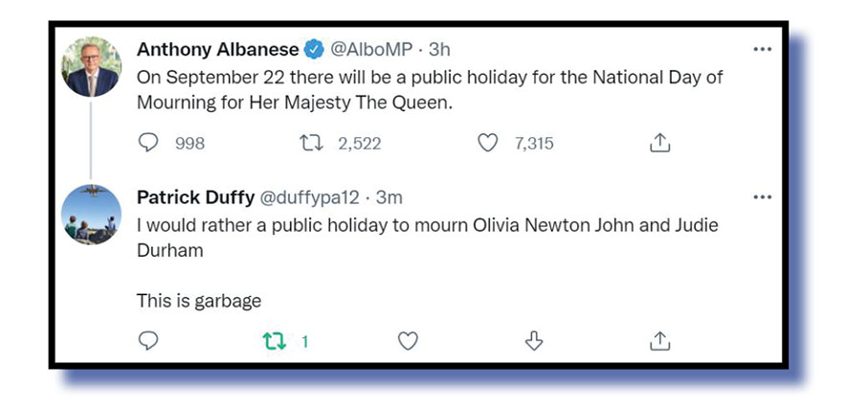Retweet Anthony Albanese's public holiday tweet
This screenshot has height=410, width=868.
(x=311, y=144)
